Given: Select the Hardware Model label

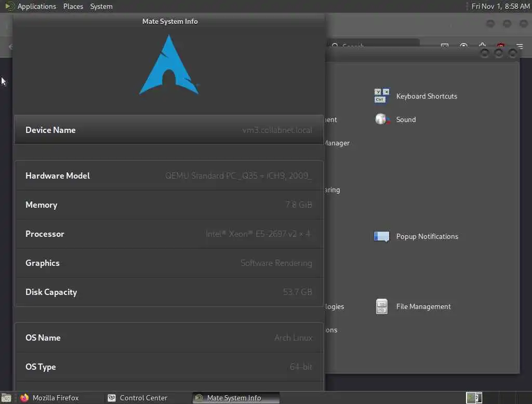Looking at the screenshot, I should (x=58, y=176).
